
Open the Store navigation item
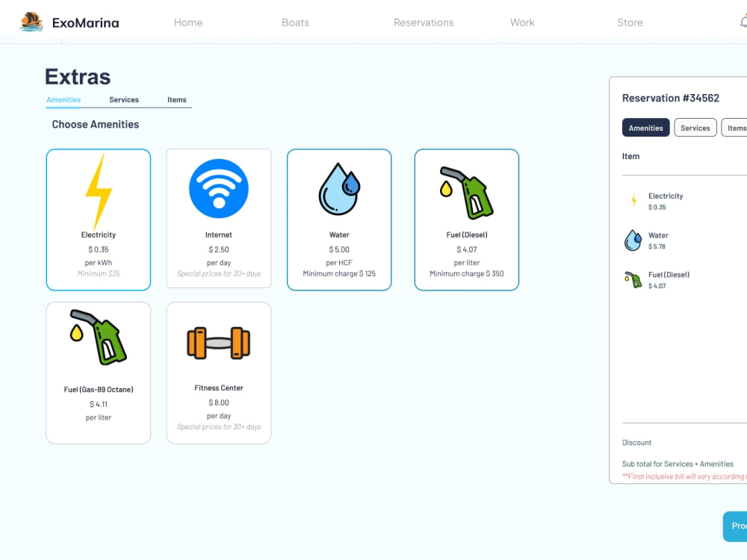(x=630, y=22)
